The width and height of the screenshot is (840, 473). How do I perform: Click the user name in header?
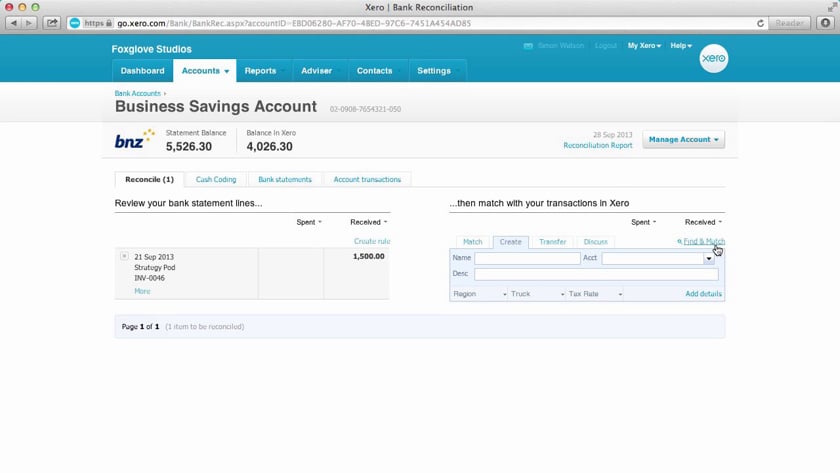(560, 46)
